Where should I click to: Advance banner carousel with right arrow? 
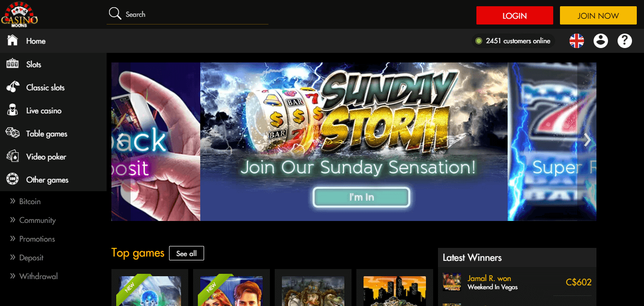(587, 140)
